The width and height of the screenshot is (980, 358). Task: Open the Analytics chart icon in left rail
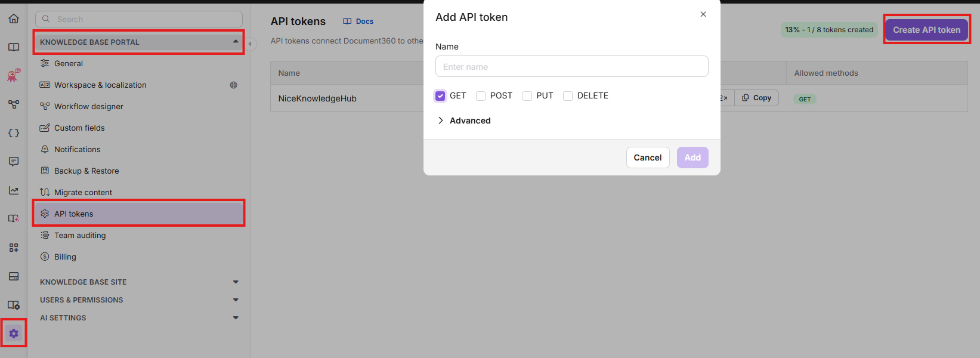click(14, 190)
